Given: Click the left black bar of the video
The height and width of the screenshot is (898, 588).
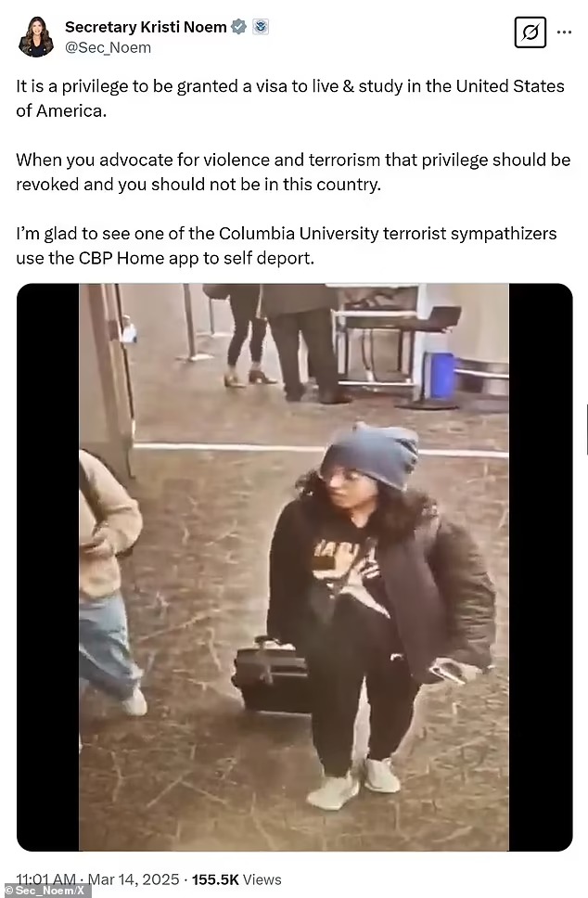Looking at the screenshot, I should tap(48, 567).
